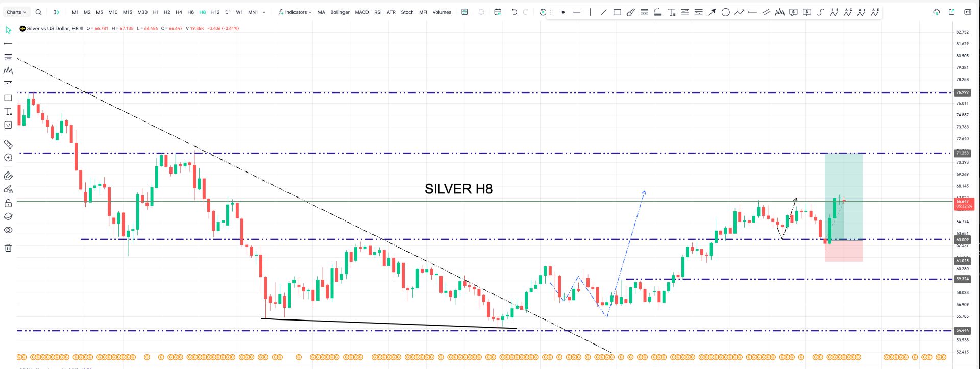Select the 1-5 Elliott wave tool

834,12
